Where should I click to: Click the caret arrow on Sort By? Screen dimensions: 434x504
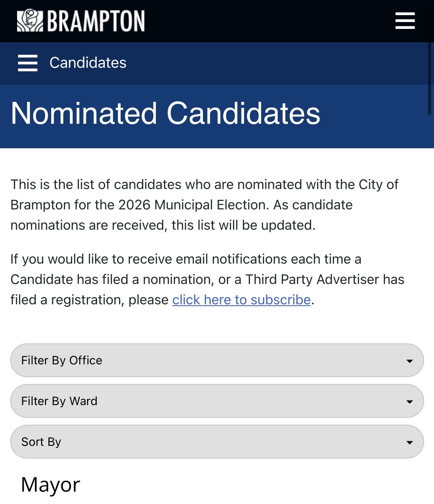point(409,443)
